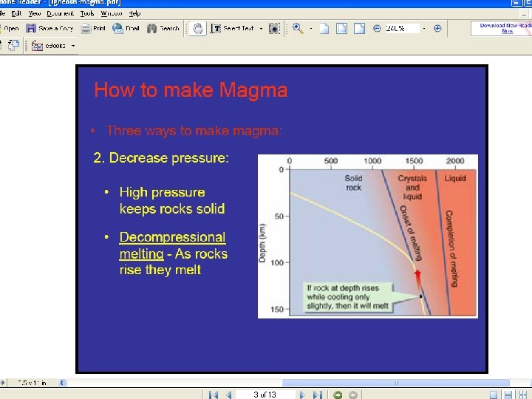Go to the next page

tap(302, 395)
